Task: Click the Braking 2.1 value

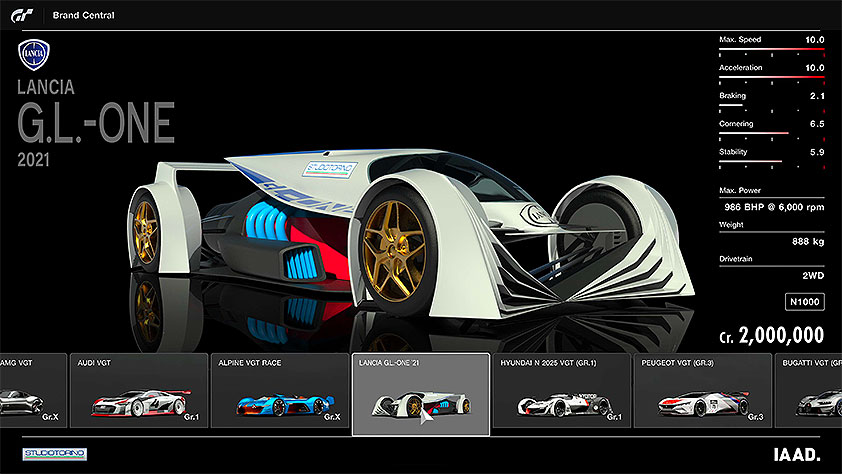Action: pyautogui.click(x=817, y=96)
